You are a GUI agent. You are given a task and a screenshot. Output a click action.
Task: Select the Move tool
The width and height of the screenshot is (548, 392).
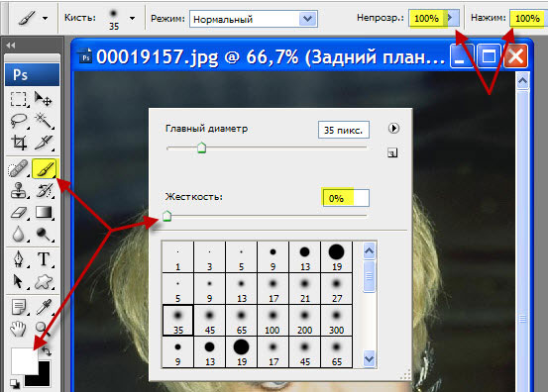(44, 99)
